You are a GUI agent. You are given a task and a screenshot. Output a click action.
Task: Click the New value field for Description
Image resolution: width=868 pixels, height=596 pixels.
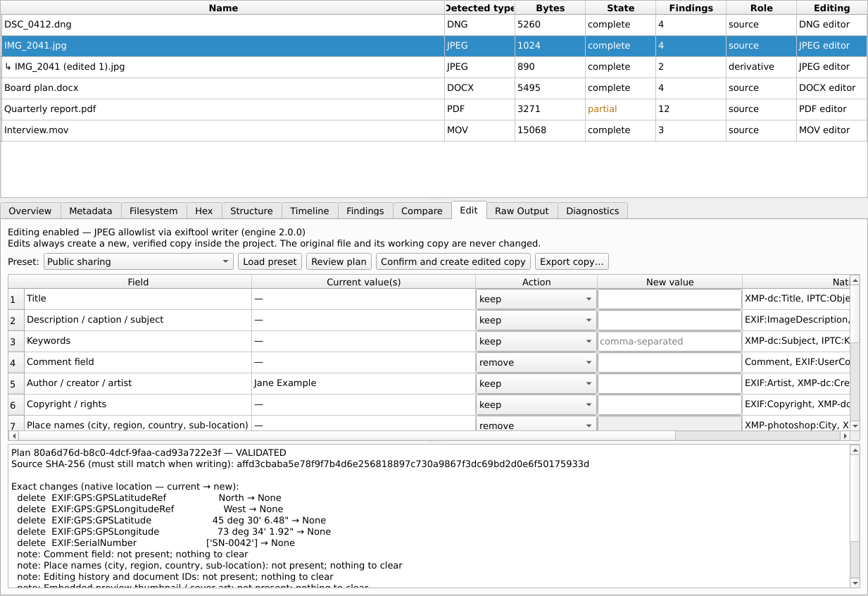point(669,320)
